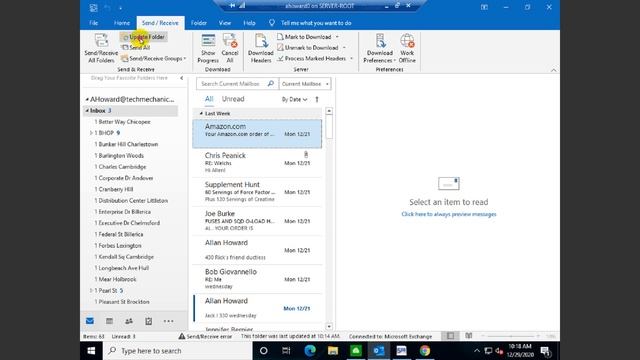Open People view icon
This screenshot has width=640, height=360.
pyautogui.click(x=129, y=321)
